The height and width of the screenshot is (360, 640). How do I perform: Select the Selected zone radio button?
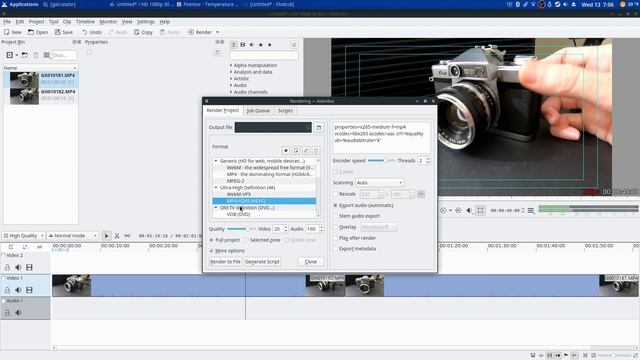click(246, 240)
